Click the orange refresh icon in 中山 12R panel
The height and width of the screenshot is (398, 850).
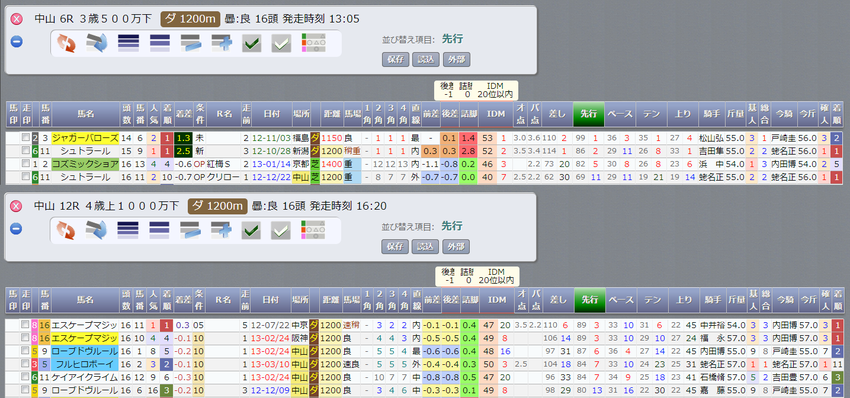[x=67, y=230]
